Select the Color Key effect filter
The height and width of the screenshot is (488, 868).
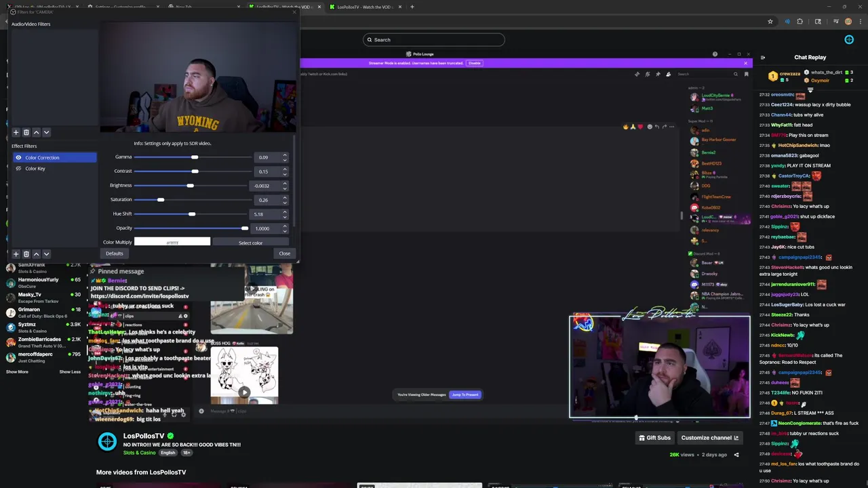(54, 168)
